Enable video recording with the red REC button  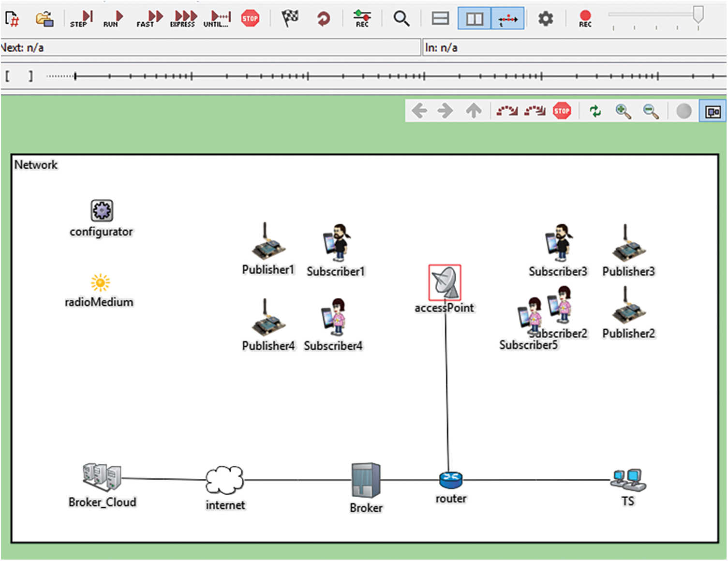pyautogui.click(x=584, y=18)
